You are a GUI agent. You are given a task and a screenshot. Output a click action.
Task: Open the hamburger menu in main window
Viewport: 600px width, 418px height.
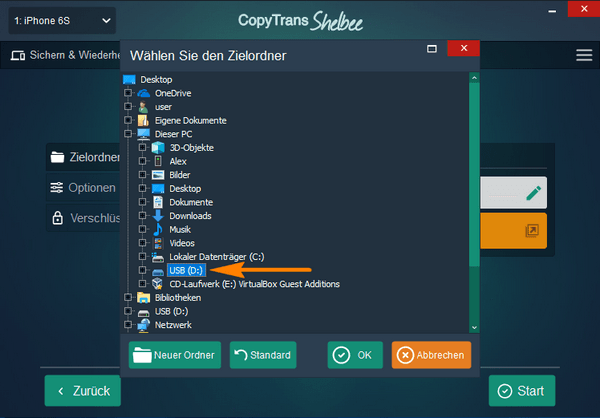pos(584,55)
